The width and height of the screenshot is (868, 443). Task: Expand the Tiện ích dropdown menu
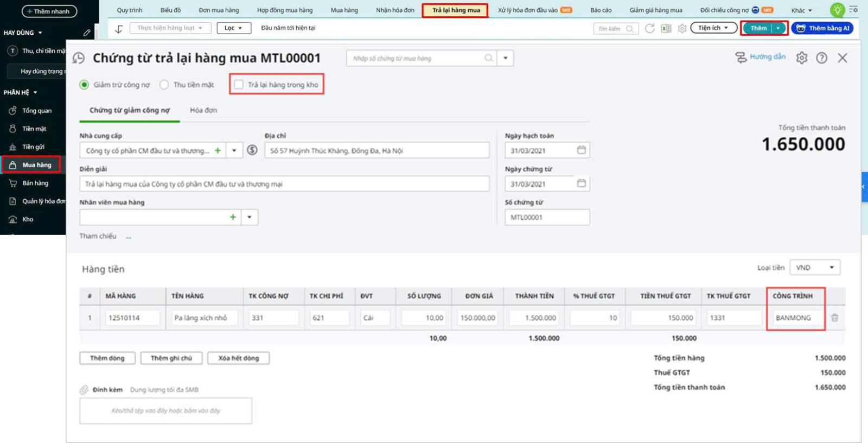[713, 28]
